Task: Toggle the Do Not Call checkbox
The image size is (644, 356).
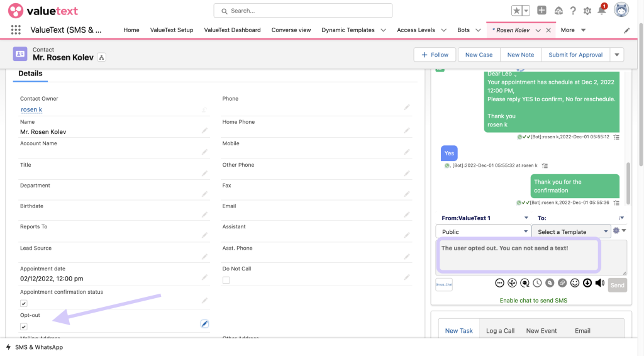Action: pyautogui.click(x=226, y=280)
